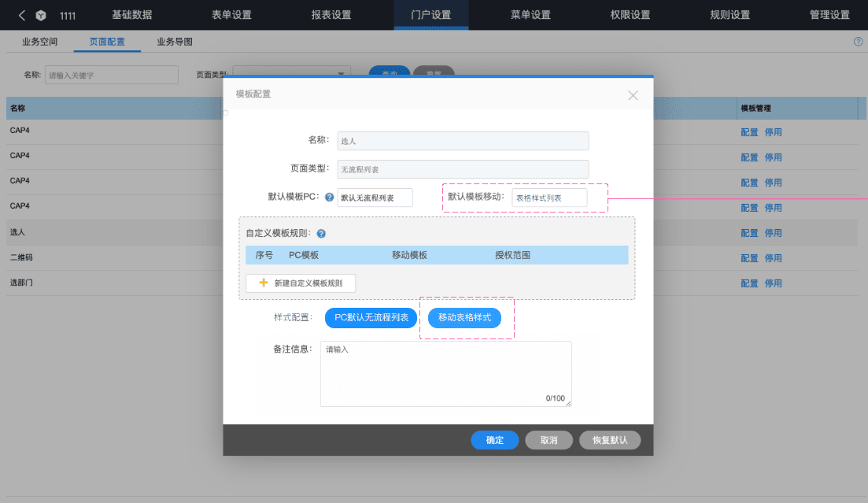Open the 表单设置 menu
868x503 pixels.
click(231, 15)
